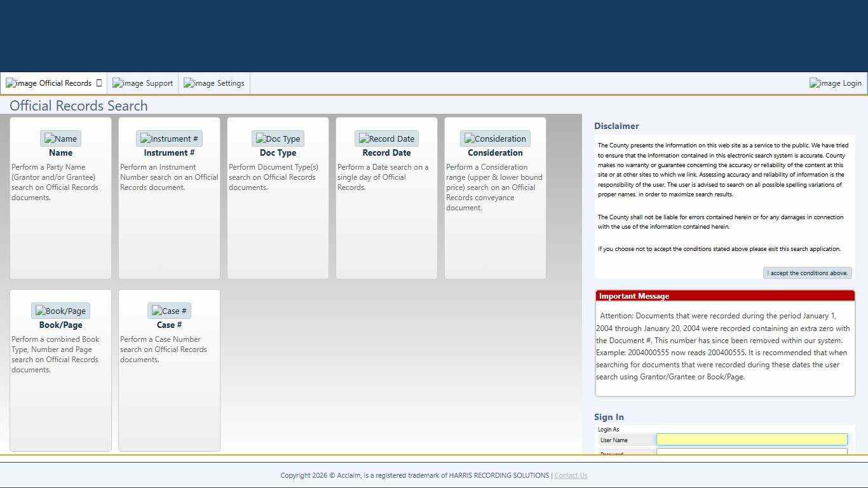The width and height of the screenshot is (868, 488).
Task: Click the Support menu item
Action: [142, 83]
